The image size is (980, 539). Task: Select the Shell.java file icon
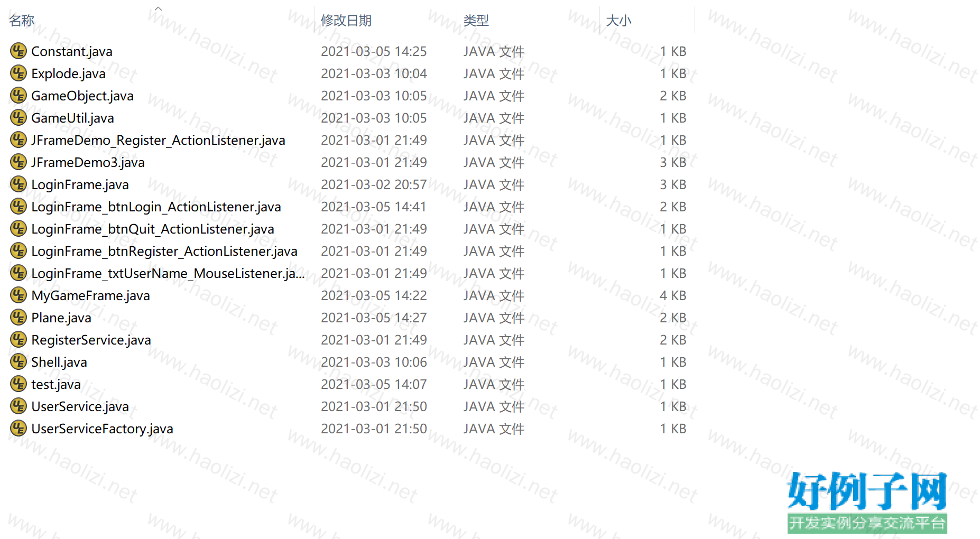coord(19,362)
